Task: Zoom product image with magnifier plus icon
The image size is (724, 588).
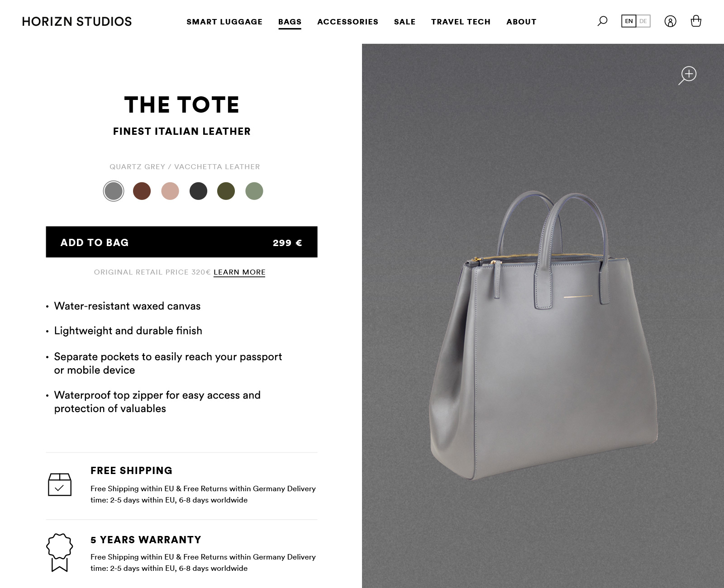Action: 687,75
